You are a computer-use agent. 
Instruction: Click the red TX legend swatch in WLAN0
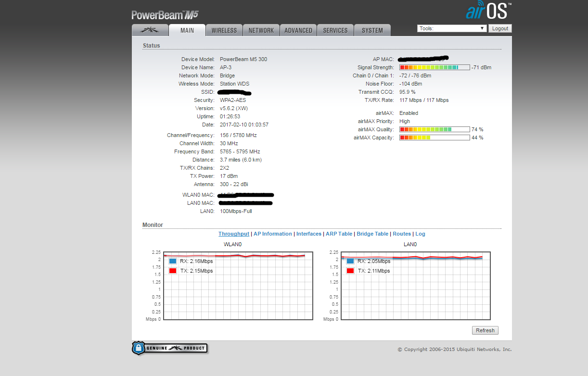173,271
